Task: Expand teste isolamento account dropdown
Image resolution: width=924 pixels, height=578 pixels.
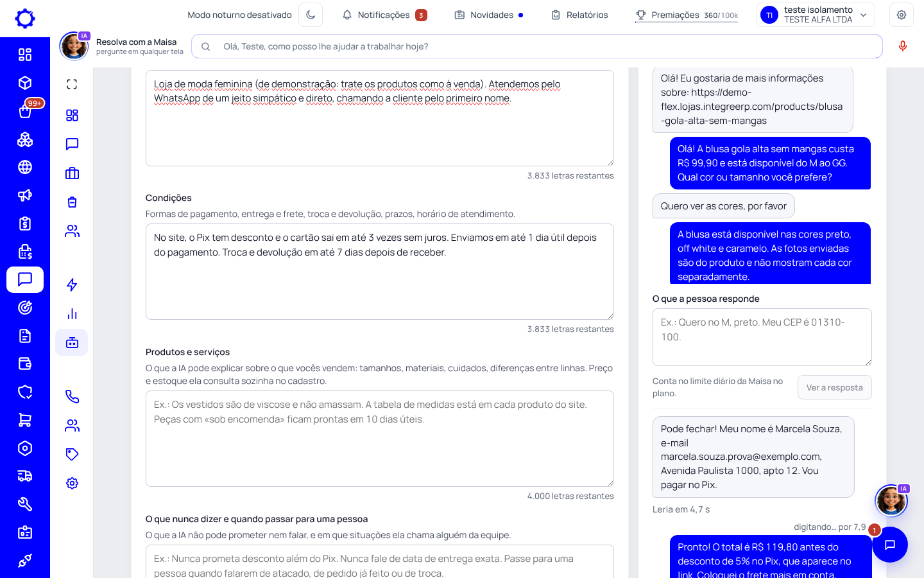Action: click(816, 15)
